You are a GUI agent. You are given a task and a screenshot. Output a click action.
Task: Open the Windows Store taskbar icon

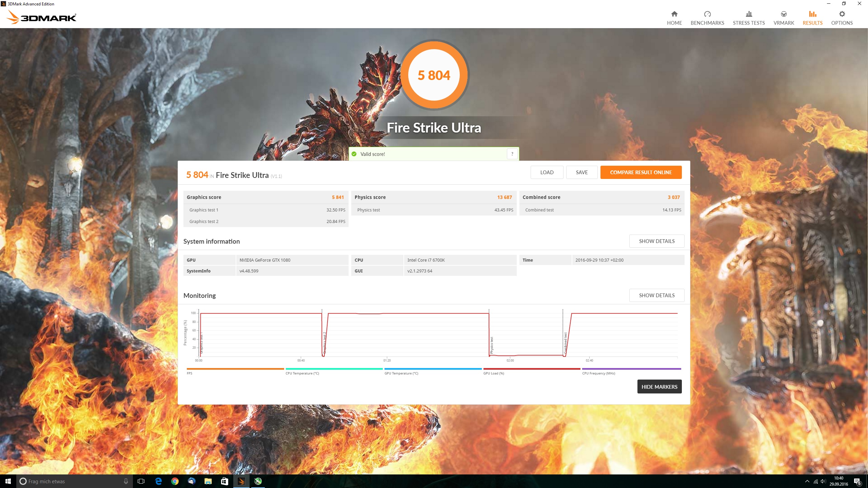pos(224,481)
